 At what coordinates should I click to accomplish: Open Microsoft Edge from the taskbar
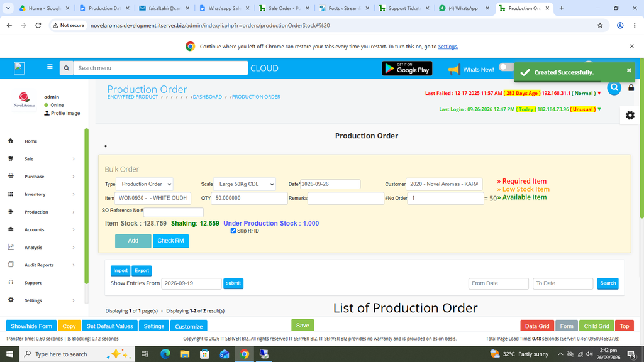click(165, 354)
